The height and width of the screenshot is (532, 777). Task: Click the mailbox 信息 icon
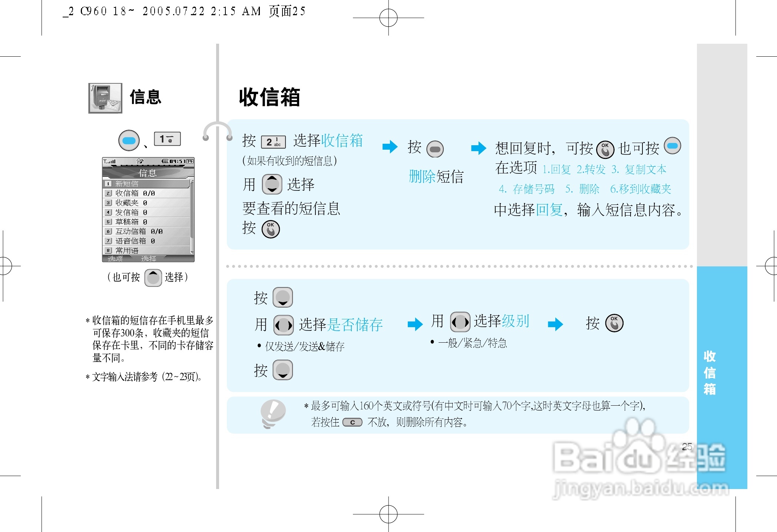coord(105,98)
